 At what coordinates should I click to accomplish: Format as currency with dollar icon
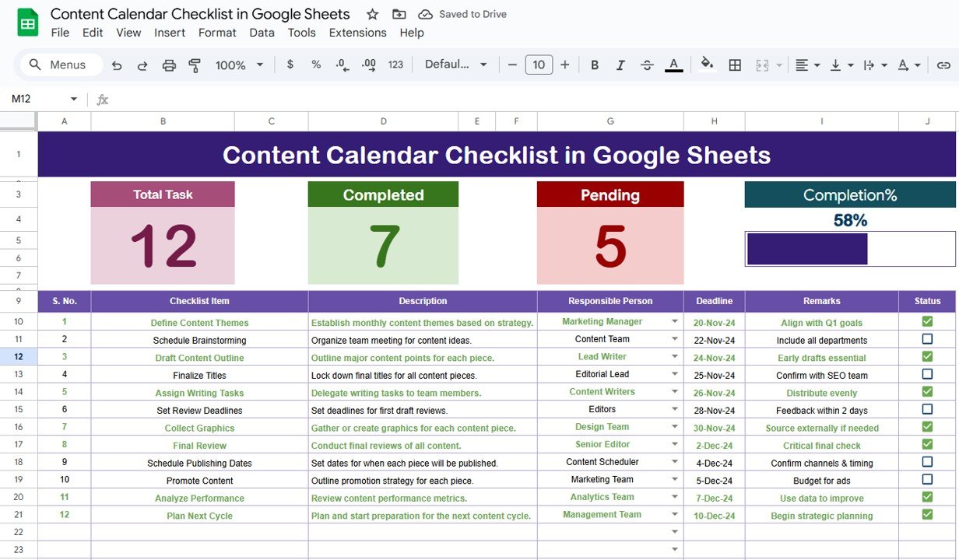pos(290,65)
